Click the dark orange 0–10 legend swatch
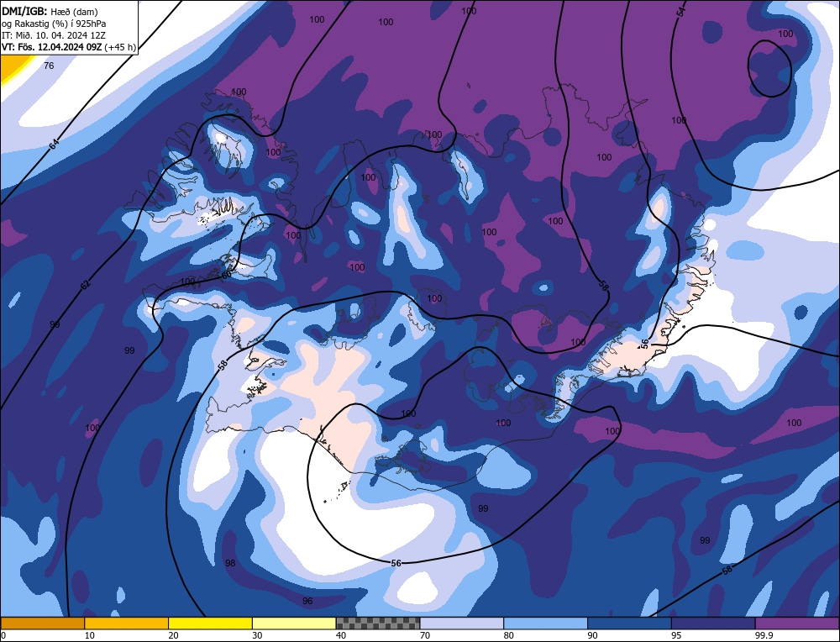 42,624
